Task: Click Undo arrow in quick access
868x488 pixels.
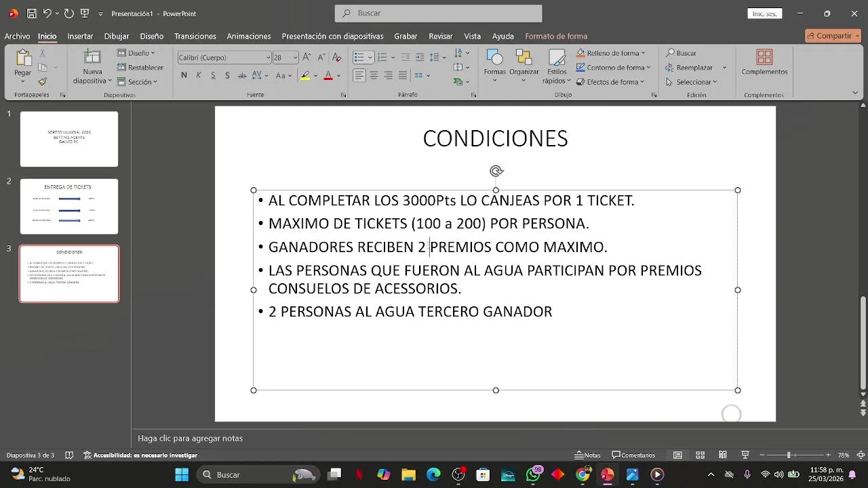Action: (x=47, y=14)
